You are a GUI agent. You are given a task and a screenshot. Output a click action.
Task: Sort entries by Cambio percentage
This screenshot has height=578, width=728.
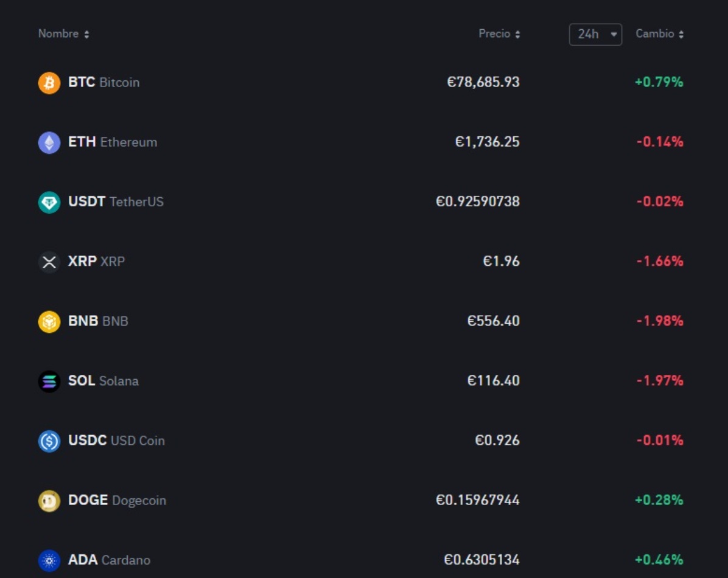coord(660,34)
